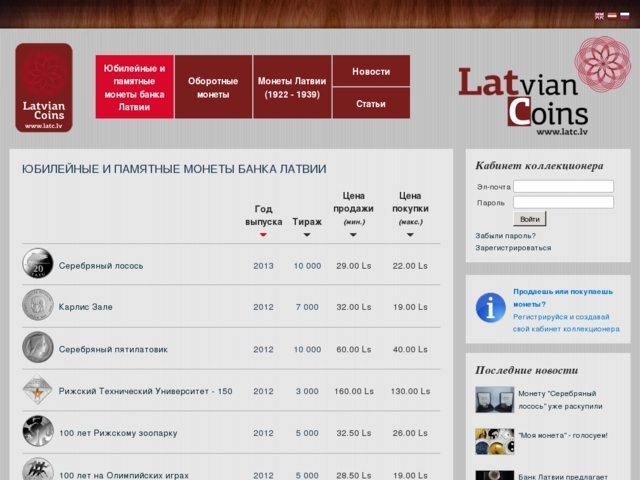Click 130.00 Ls purchase price cell
The image size is (640, 480).
point(410,391)
